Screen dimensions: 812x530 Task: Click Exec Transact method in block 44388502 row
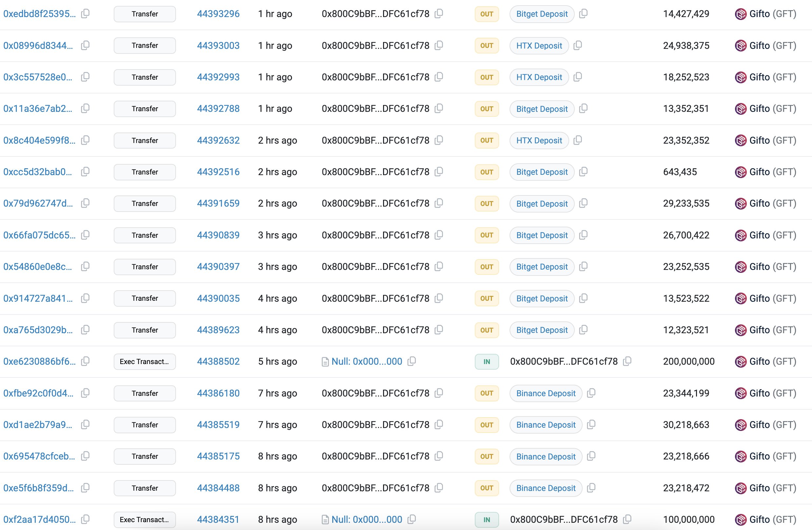point(145,362)
